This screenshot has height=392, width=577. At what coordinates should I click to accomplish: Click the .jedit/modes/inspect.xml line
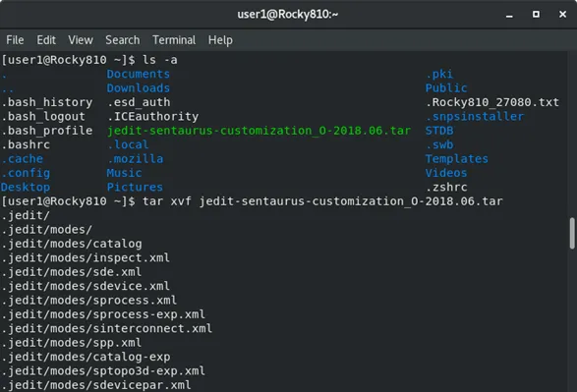[86, 257]
